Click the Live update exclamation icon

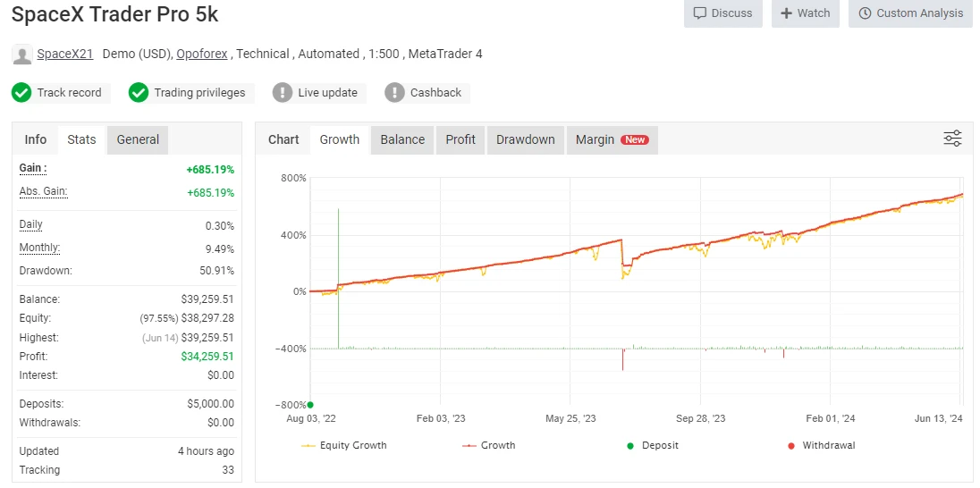283,93
